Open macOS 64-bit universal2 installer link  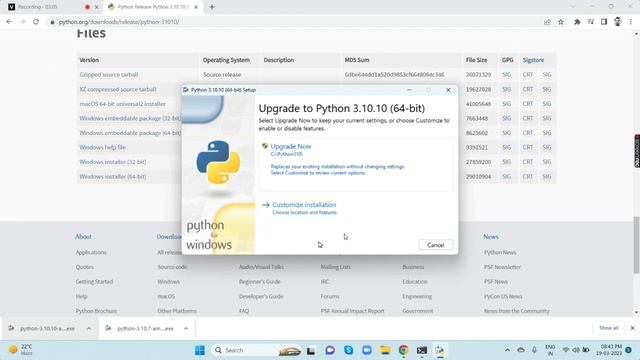(x=122, y=104)
